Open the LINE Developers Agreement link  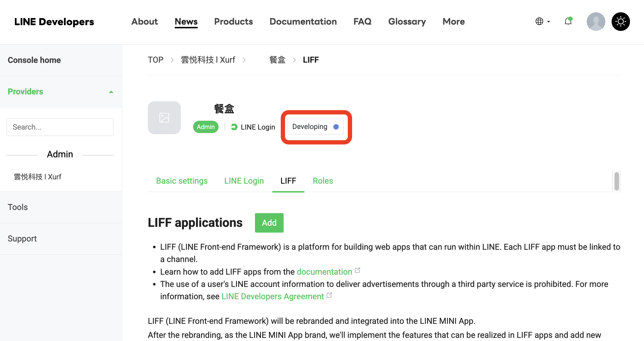tap(273, 296)
